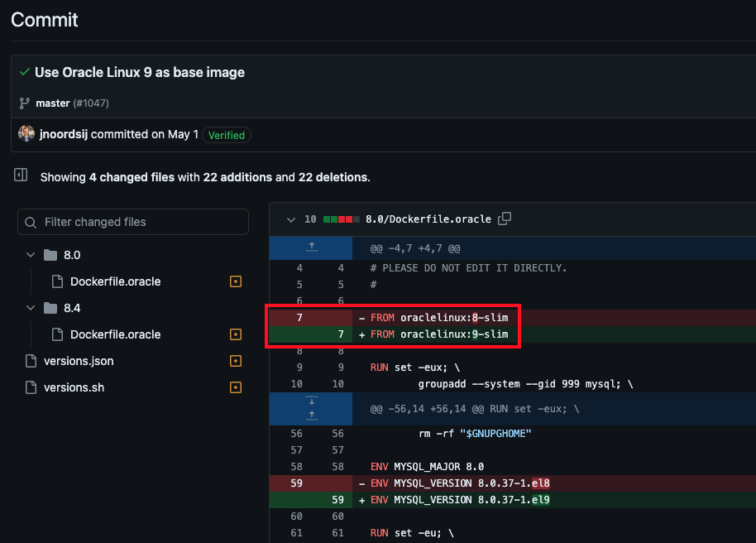Click the added line 'FROM oraclelinux:9-slim'
Viewport: 756px width, 543px height.
click(x=439, y=334)
